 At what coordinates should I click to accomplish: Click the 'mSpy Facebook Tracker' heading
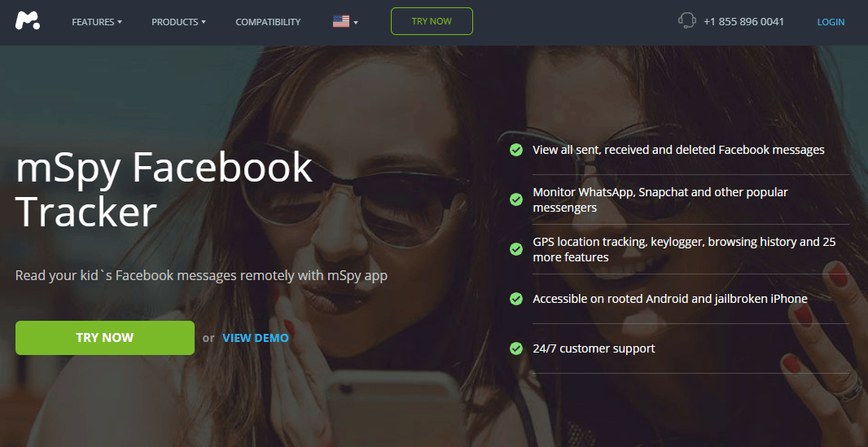click(164, 190)
